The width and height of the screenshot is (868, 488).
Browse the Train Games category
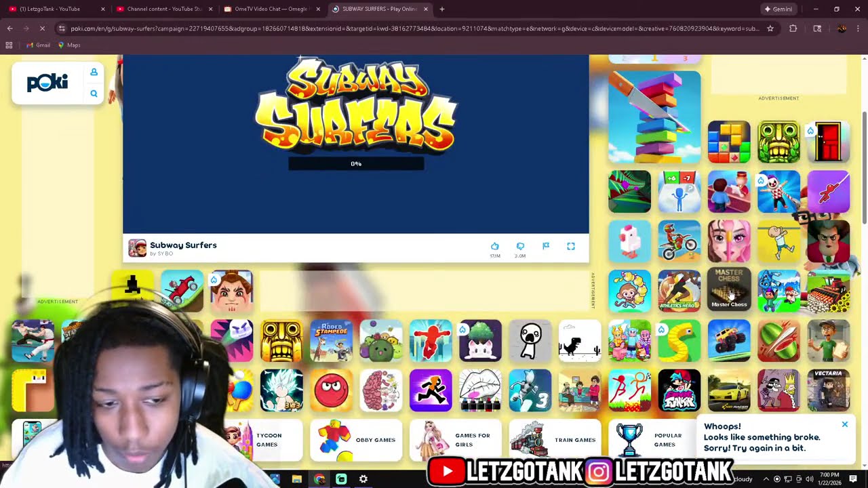pyautogui.click(x=555, y=440)
